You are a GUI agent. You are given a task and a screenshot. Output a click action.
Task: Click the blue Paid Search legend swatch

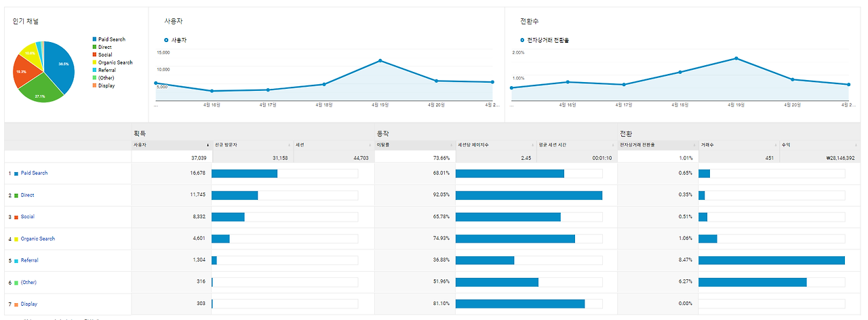coord(94,39)
